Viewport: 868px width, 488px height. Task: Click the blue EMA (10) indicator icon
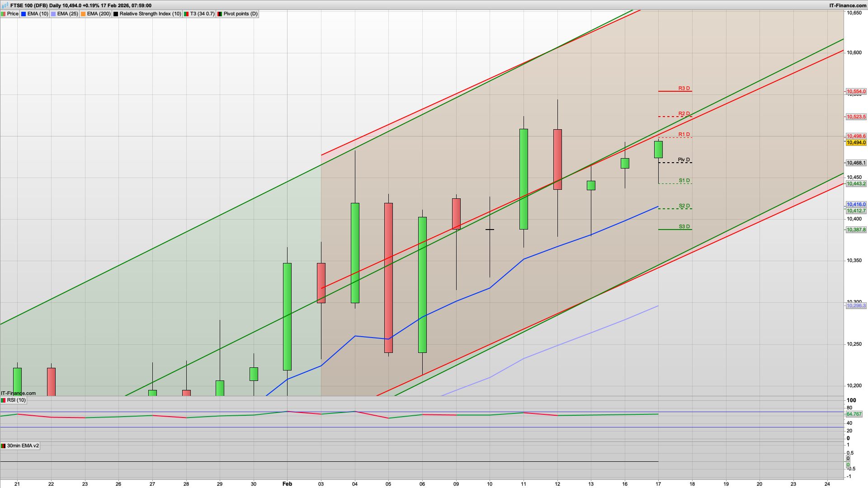tap(24, 14)
